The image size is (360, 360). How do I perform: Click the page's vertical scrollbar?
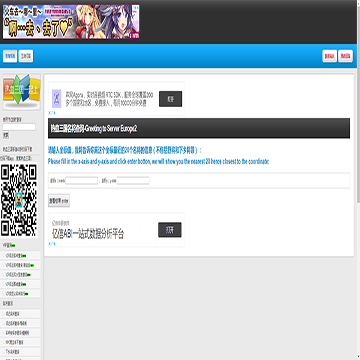[358, 180]
